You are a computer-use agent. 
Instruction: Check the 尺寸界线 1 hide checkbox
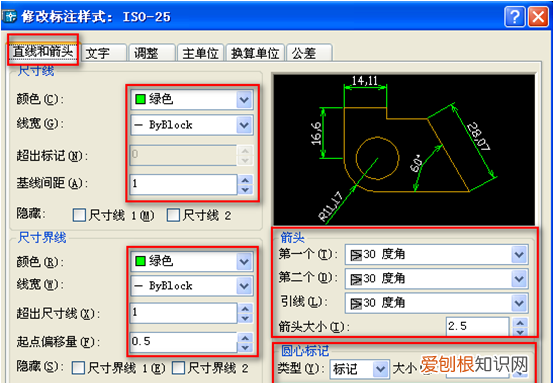pyautogui.click(x=78, y=368)
